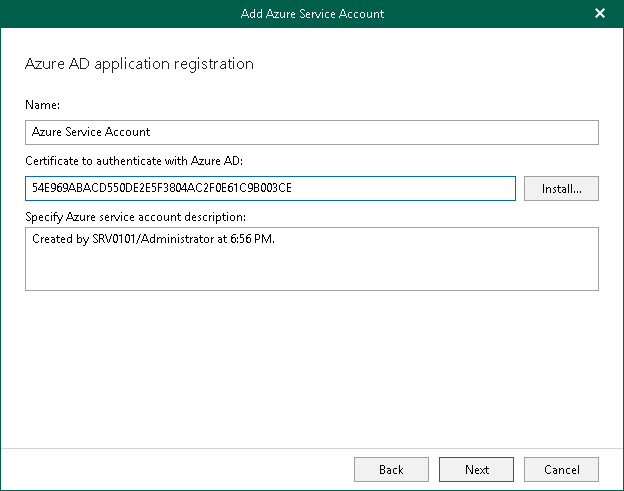Click blank space after the Name text

click(x=400, y=132)
